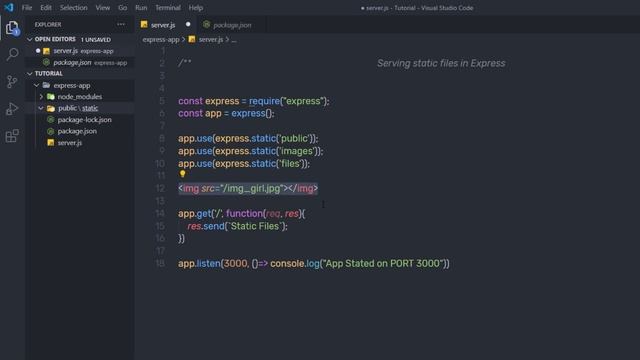Click the EXPLORER panel title
The height and width of the screenshot is (360, 640).
(48, 24)
